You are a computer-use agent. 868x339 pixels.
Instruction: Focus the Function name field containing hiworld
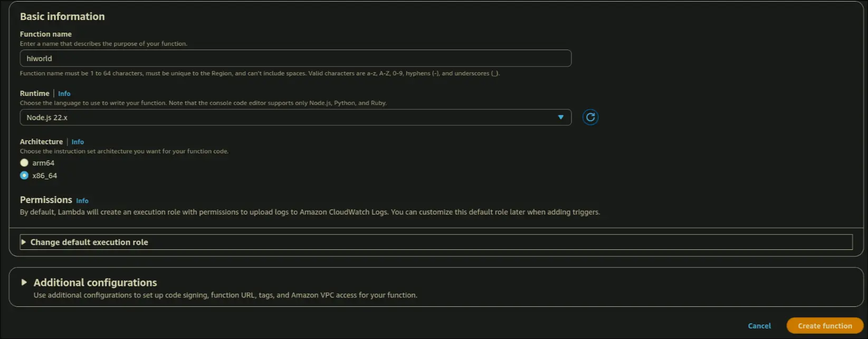click(295, 59)
